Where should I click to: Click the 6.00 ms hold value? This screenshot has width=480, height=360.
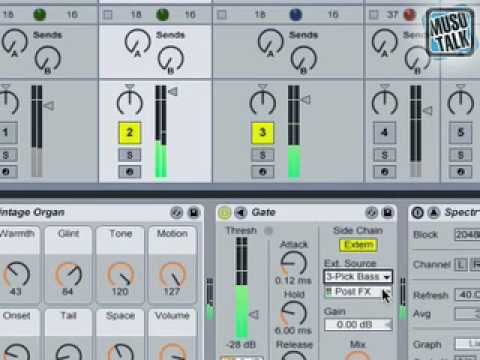tap(293, 331)
